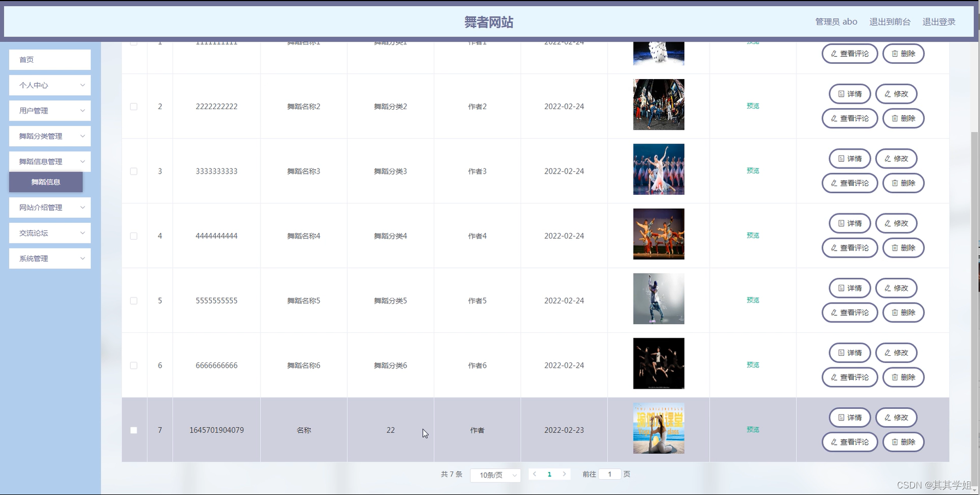
Task: Click the yoga class thumbnail on row 7
Action: [658, 428]
